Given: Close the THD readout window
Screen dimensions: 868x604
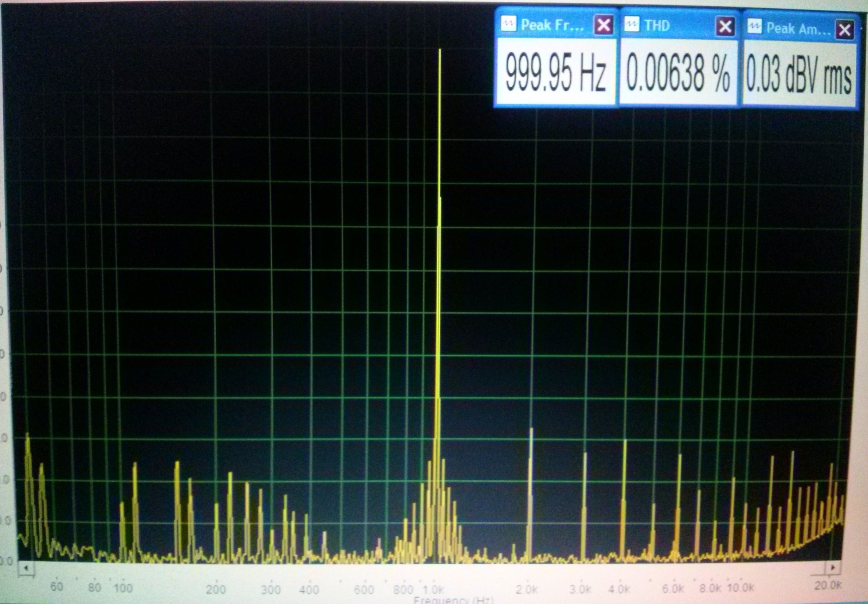Looking at the screenshot, I should pyautogui.click(x=725, y=26).
